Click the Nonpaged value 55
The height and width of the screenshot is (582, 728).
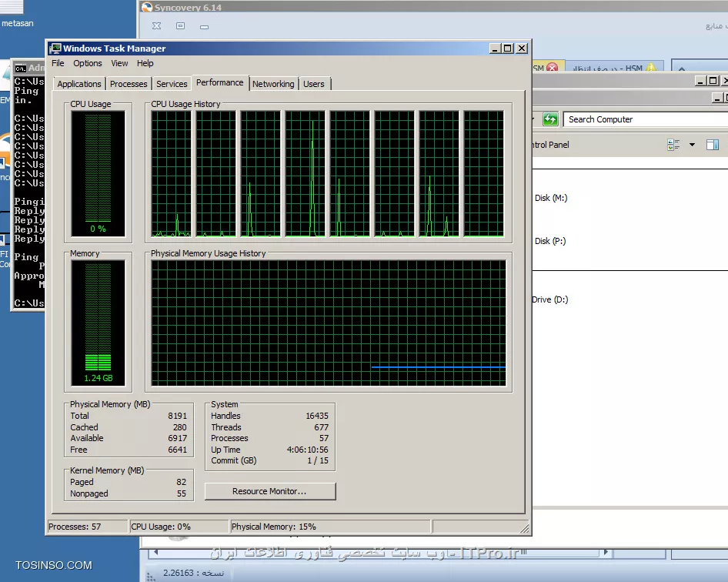[181, 493]
